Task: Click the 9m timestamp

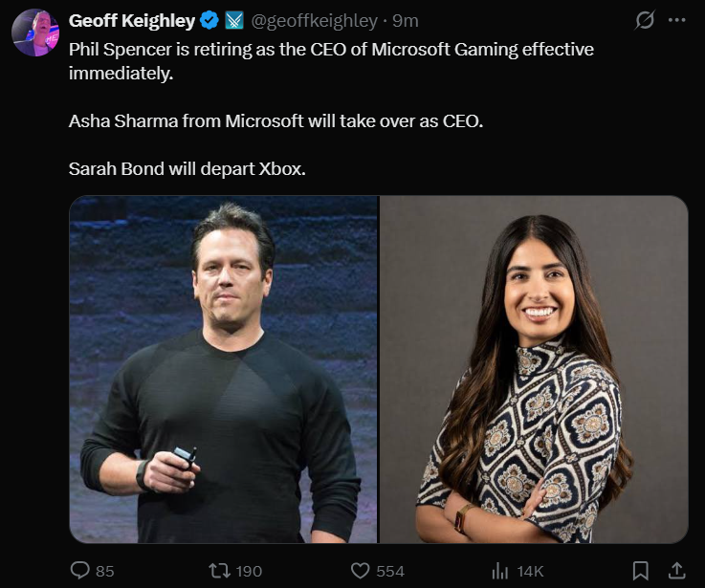Action: 406,20
